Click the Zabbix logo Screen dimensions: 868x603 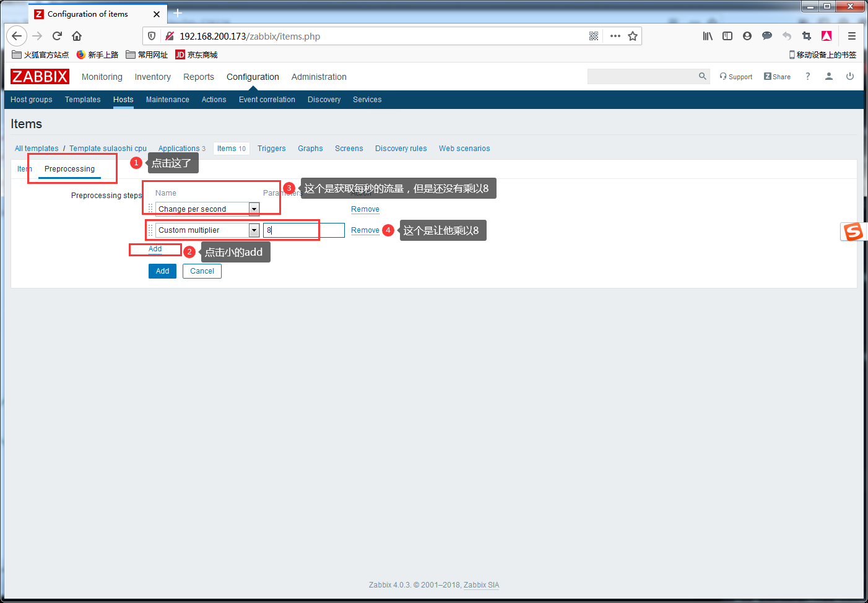(40, 76)
